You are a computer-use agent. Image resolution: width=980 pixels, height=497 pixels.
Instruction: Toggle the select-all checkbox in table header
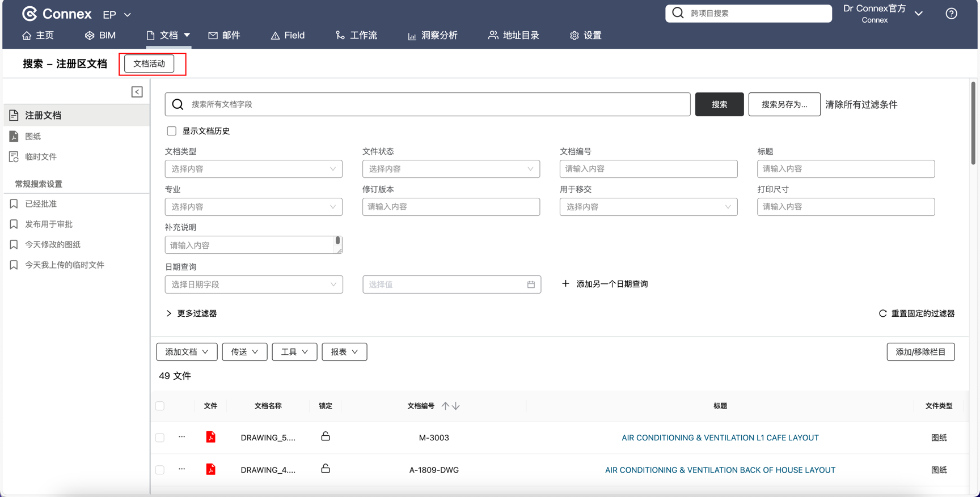pos(160,406)
